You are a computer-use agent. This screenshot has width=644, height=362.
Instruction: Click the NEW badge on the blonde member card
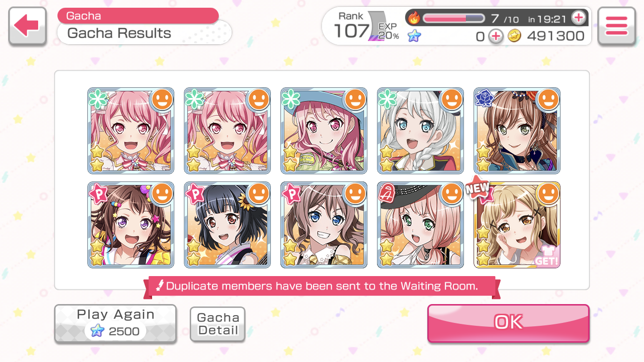[x=477, y=190]
